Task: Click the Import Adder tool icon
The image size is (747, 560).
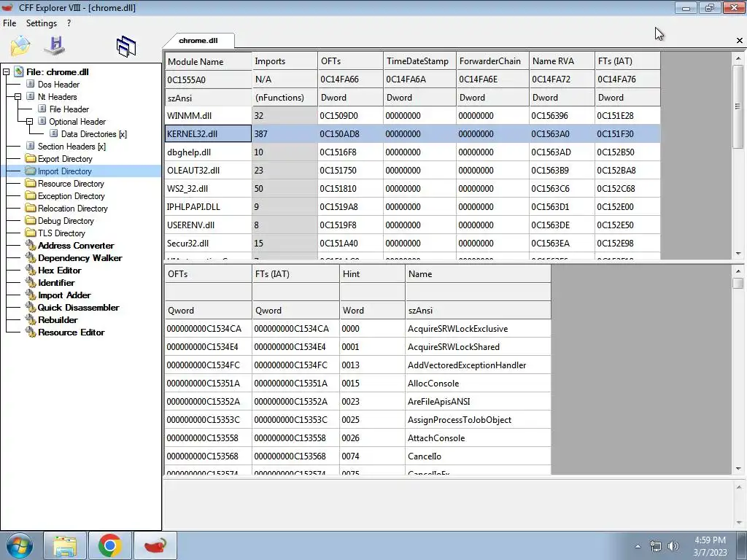Action: pyautogui.click(x=31, y=295)
